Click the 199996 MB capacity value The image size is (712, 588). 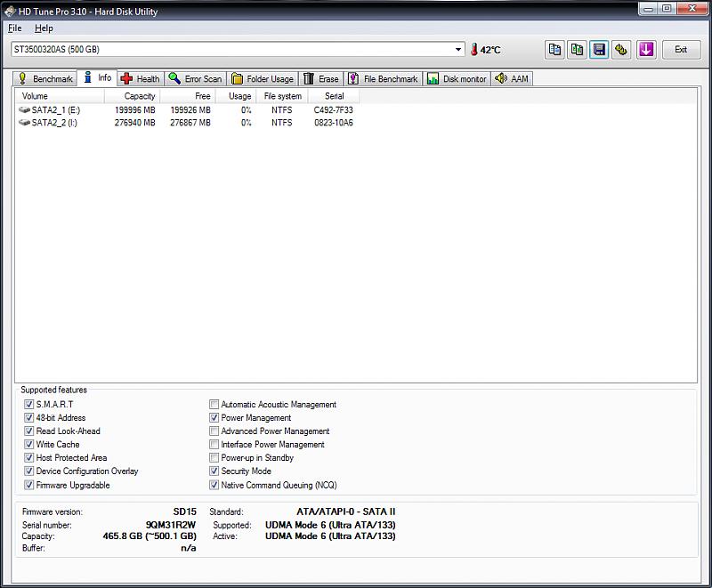tap(135, 109)
